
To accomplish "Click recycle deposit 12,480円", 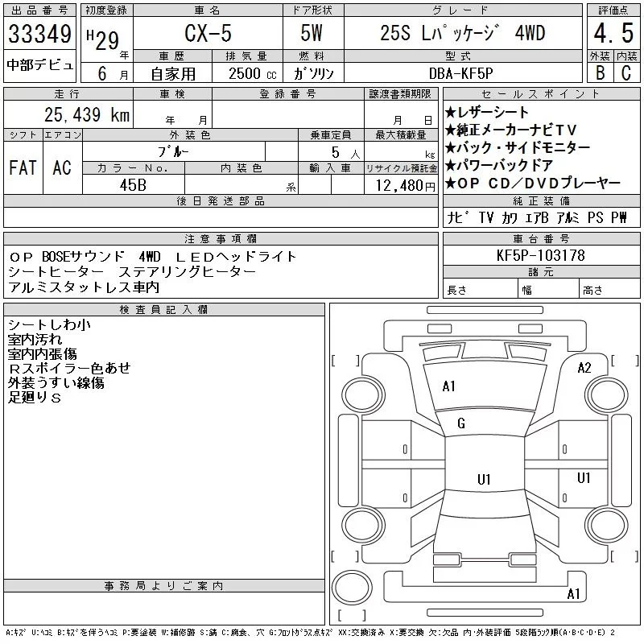I will [x=405, y=186].
